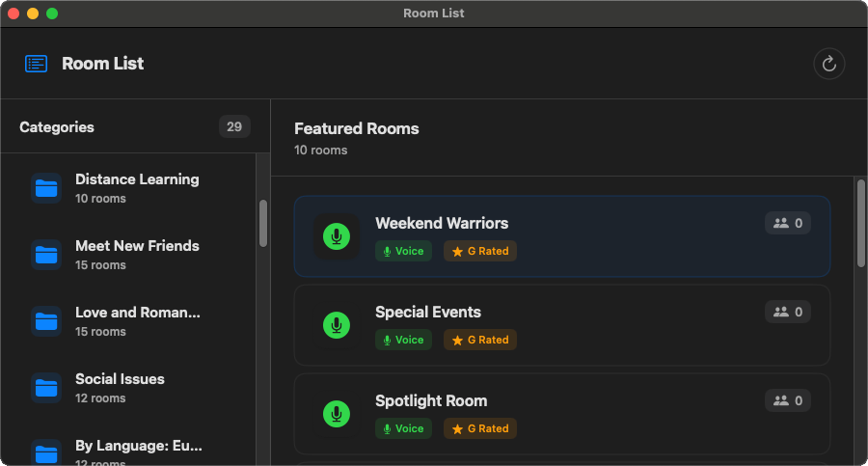
Task: Select the Love and Roman... category
Action: point(128,321)
